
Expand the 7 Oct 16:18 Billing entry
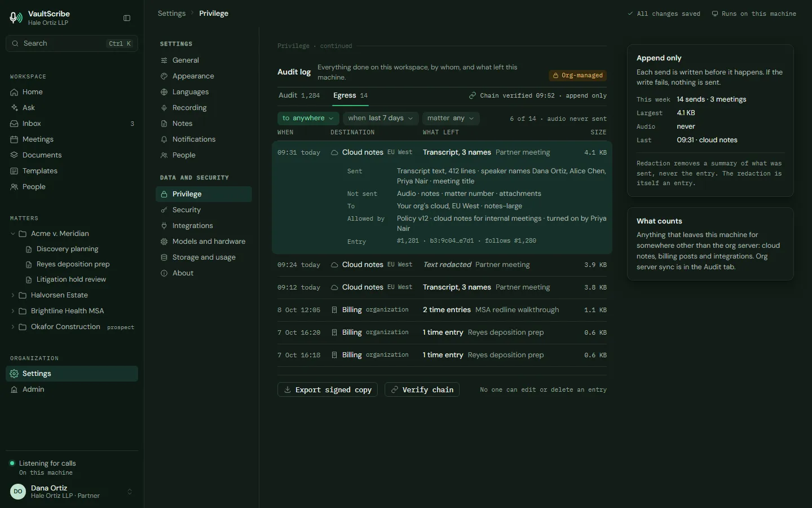(442, 355)
